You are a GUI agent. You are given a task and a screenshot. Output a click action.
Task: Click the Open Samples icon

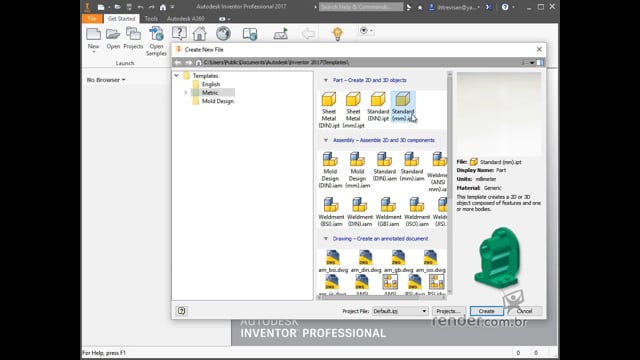point(156,34)
